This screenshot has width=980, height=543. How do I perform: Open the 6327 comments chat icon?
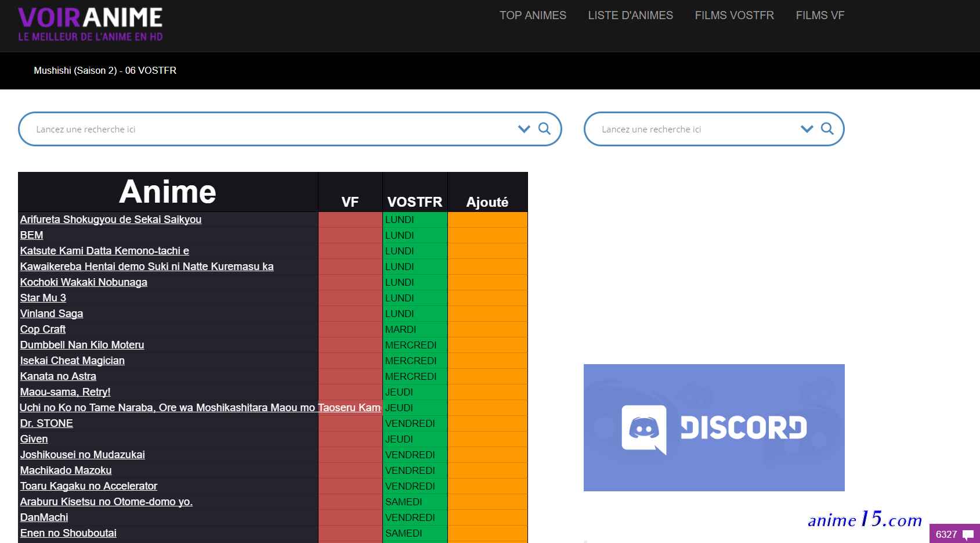tap(954, 534)
